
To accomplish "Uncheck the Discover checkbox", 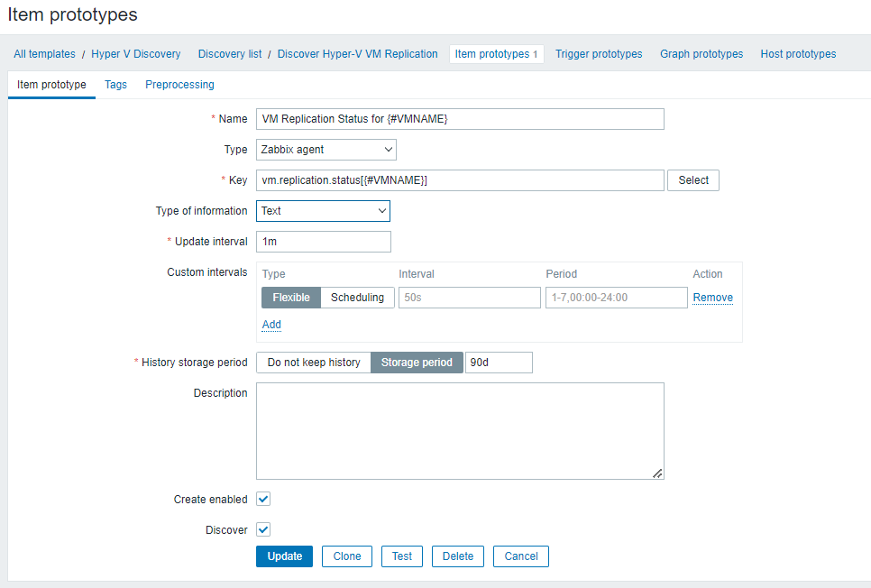I will click(x=263, y=529).
